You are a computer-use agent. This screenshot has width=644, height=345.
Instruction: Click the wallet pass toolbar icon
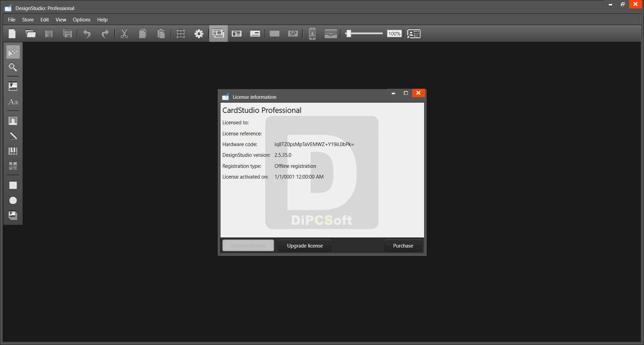tap(331, 33)
